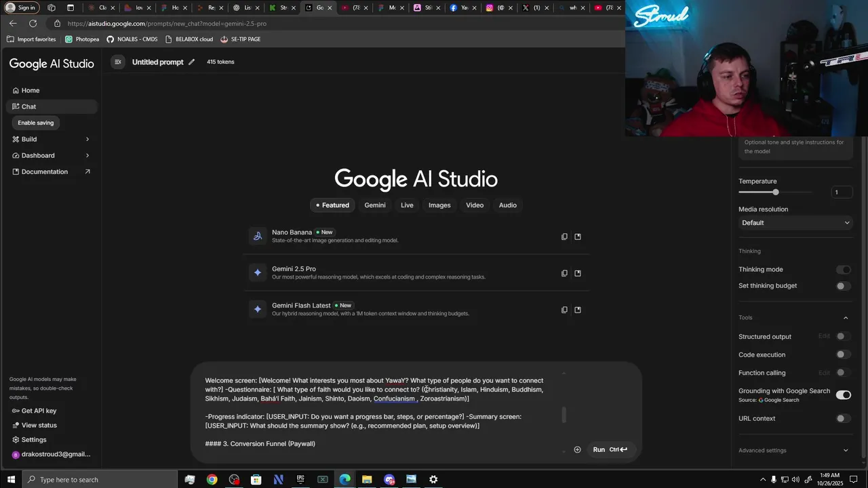This screenshot has height=488, width=868.
Task: Enable Code execution toggle
Action: (x=843, y=354)
